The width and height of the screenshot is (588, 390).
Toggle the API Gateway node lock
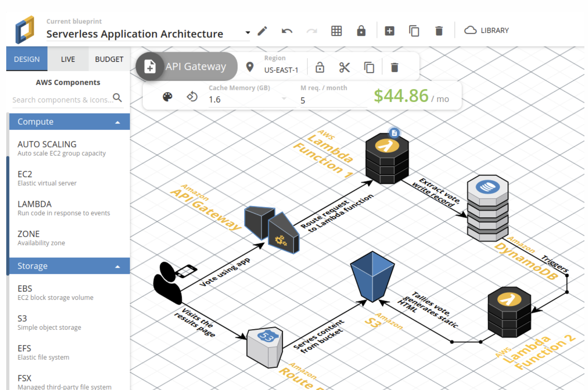point(320,68)
